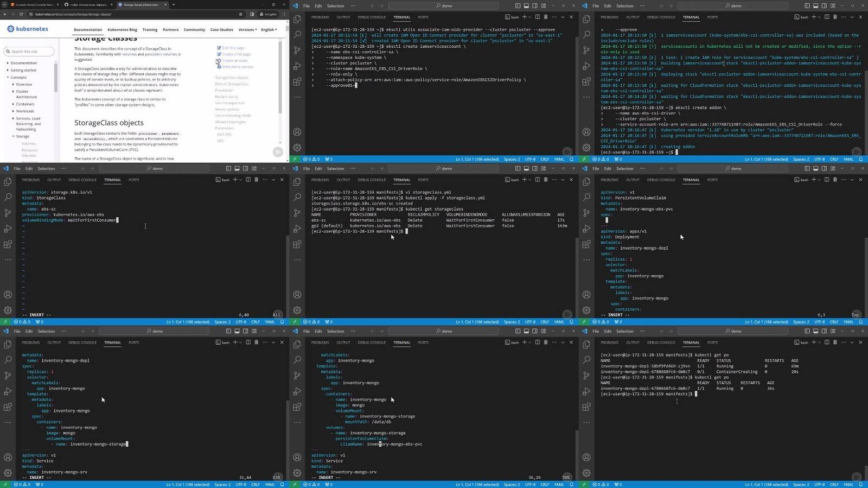Image resolution: width=868 pixels, height=488 pixels.
Task: Open Search icon in the eksctl create addon window
Action: coord(586,34)
